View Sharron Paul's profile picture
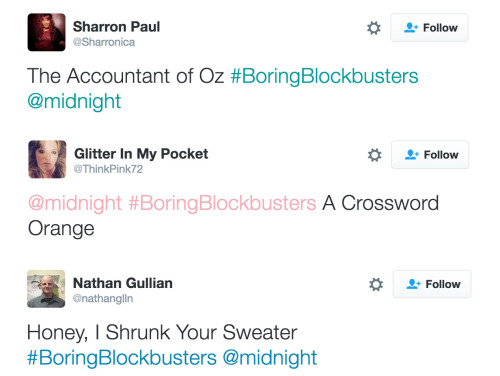The width and height of the screenshot is (500, 376). tap(46, 32)
